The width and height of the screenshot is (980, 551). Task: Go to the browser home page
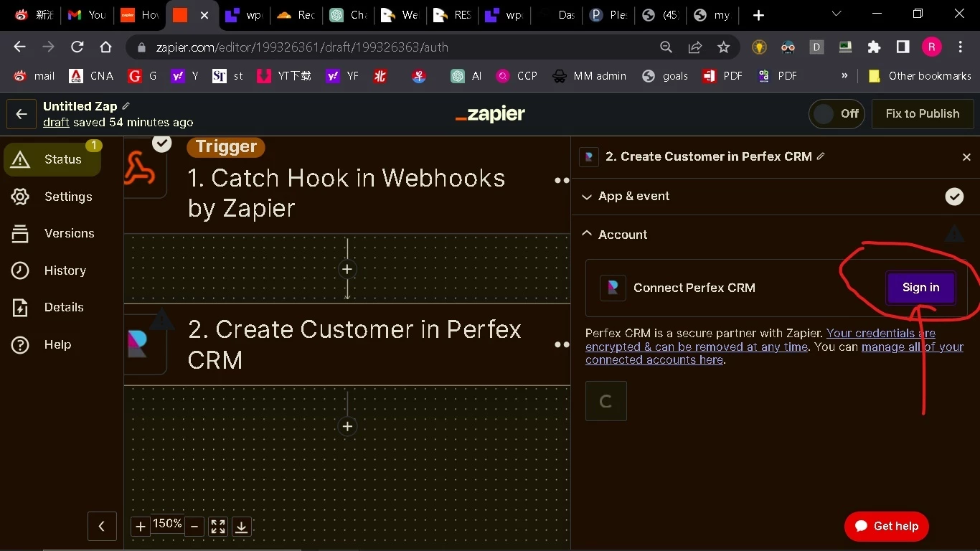pyautogui.click(x=105, y=47)
